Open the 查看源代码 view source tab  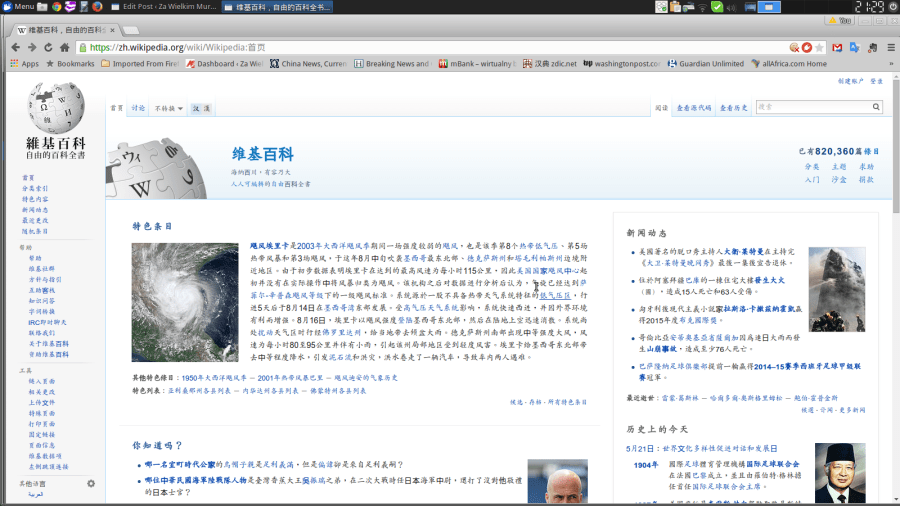pyautogui.click(x=694, y=108)
